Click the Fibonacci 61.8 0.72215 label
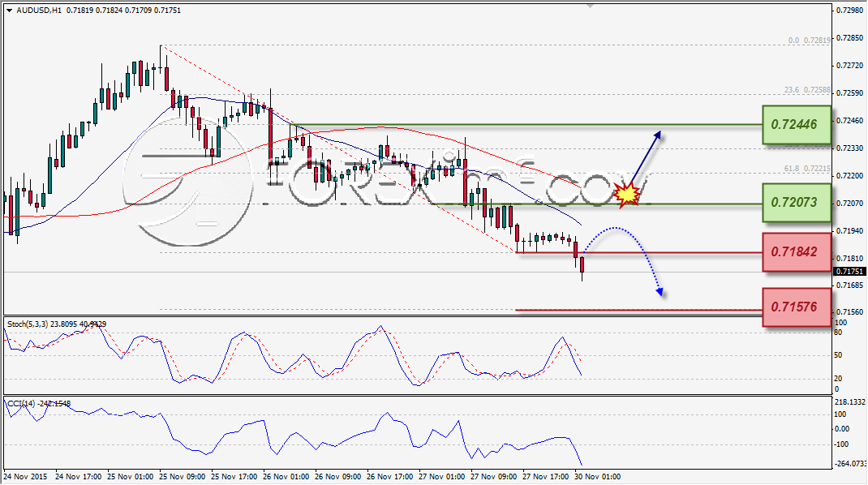The width and height of the screenshot is (868, 485). pyautogui.click(x=807, y=169)
